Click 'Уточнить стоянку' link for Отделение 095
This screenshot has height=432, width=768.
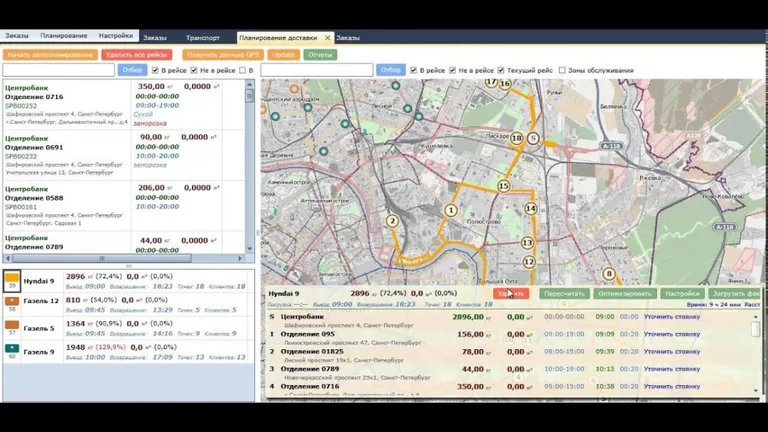click(672, 334)
